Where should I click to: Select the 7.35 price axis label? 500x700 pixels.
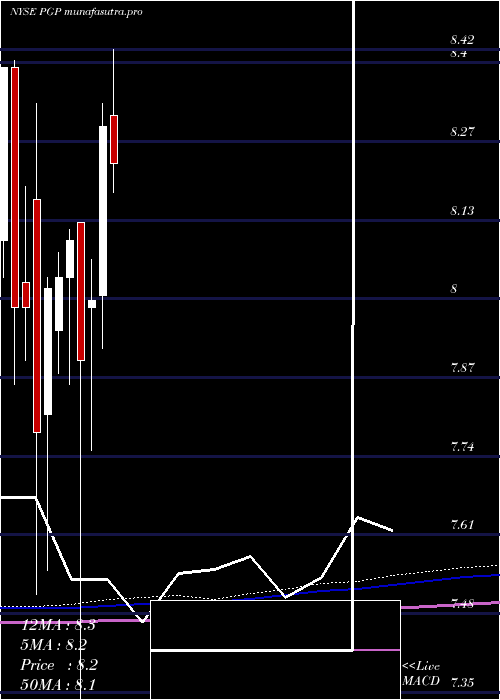pos(462,683)
